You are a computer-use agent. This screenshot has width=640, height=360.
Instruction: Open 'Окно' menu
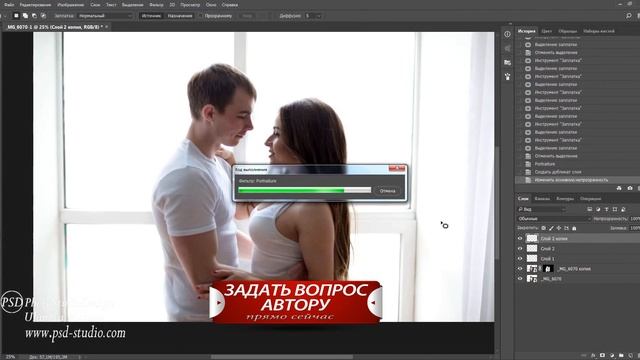(211, 5)
